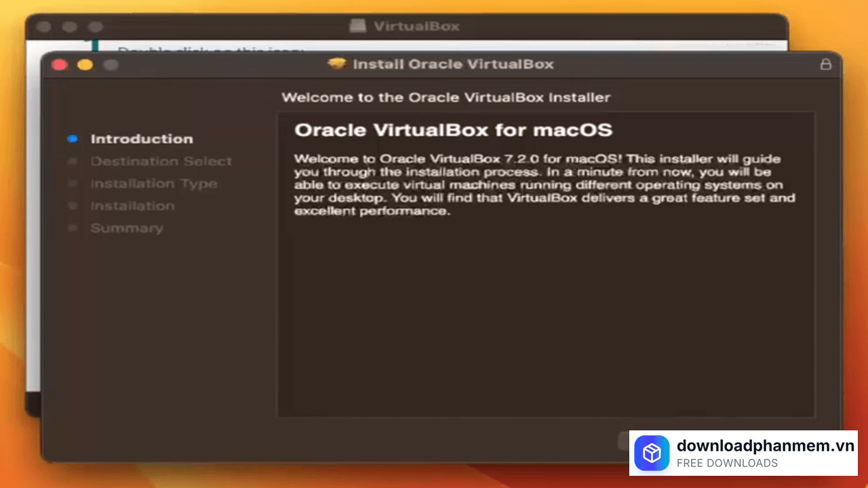Close the Install Oracle VirtualBox window
The width and height of the screenshot is (868, 488).
[x=60, y=64]
